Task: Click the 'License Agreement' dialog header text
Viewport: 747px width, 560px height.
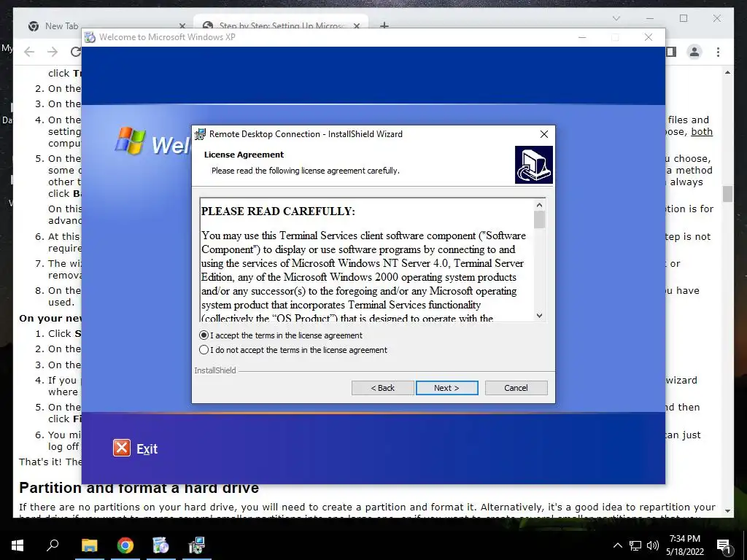Action: pos(244,155)
